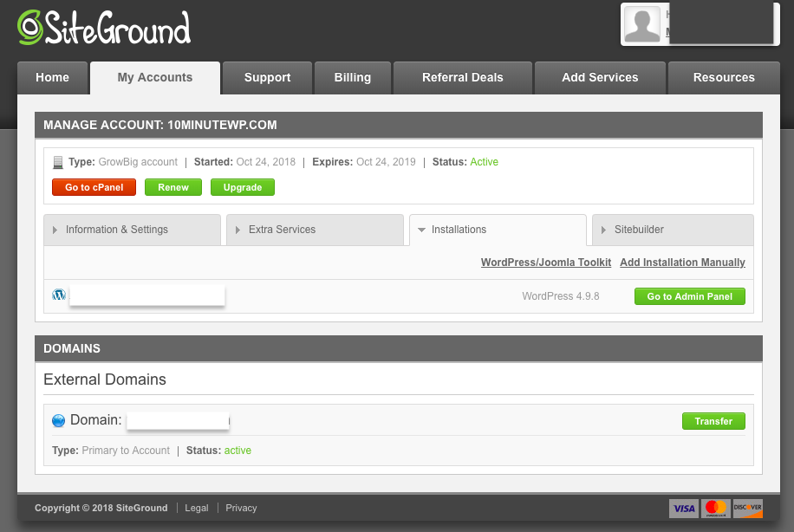Select the My Accounts tab
The image size is (794, 532).
pos(155,77)
